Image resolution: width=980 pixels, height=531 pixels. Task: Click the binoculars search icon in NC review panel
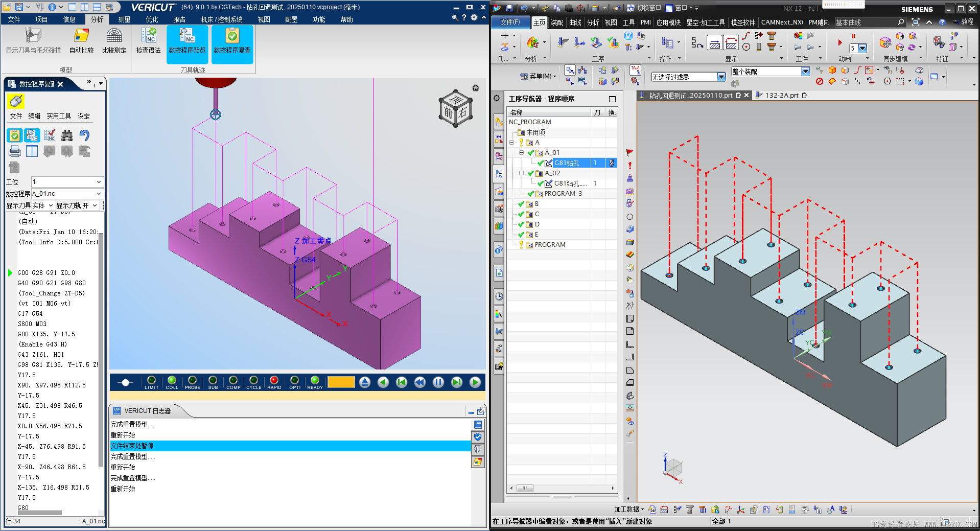67,135
